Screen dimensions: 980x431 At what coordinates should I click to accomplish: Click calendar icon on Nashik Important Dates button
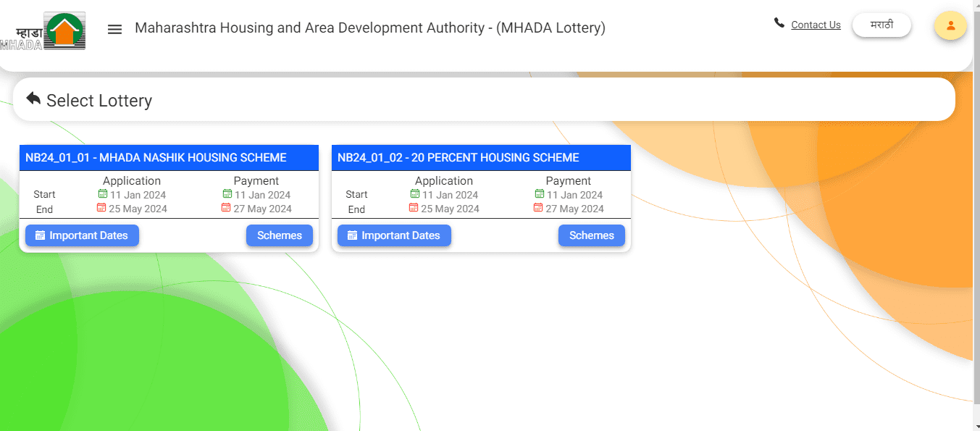coord(40,235)
